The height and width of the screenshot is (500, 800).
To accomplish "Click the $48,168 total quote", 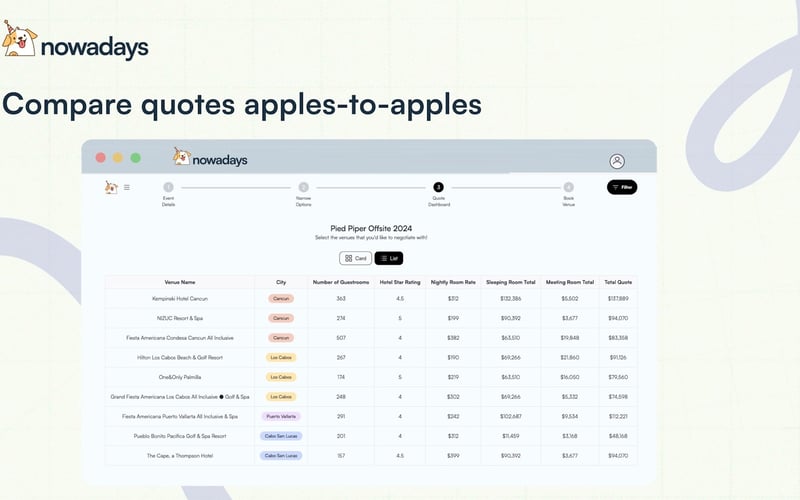I will coord(618,436).
